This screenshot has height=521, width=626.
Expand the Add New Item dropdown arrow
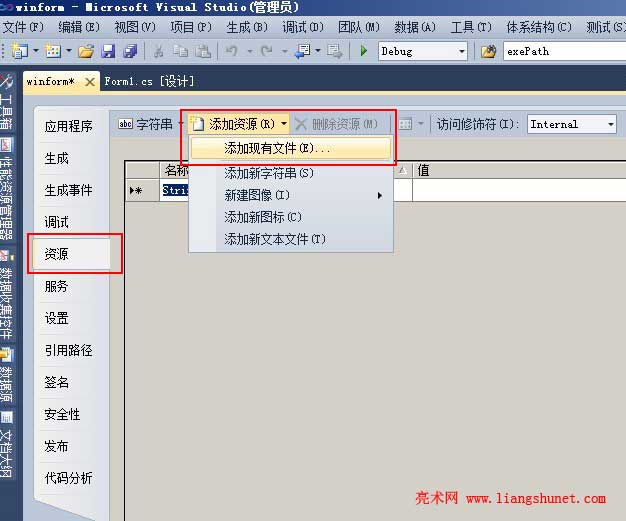coord(69,51)
